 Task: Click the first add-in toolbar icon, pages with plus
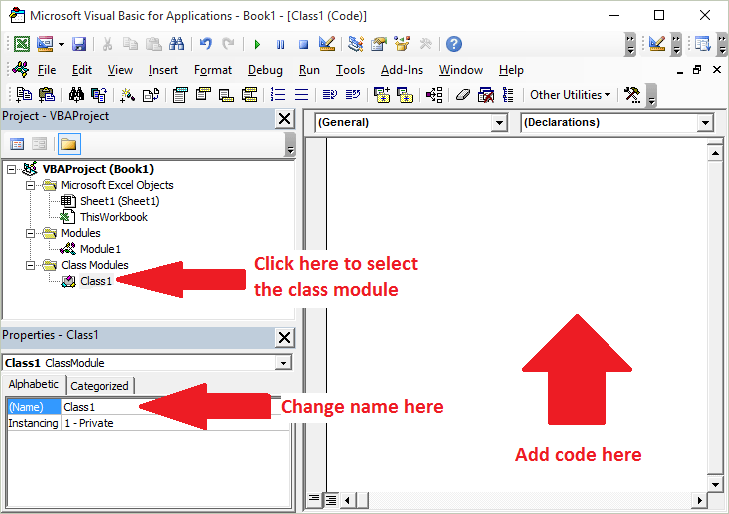click(24, 95)
